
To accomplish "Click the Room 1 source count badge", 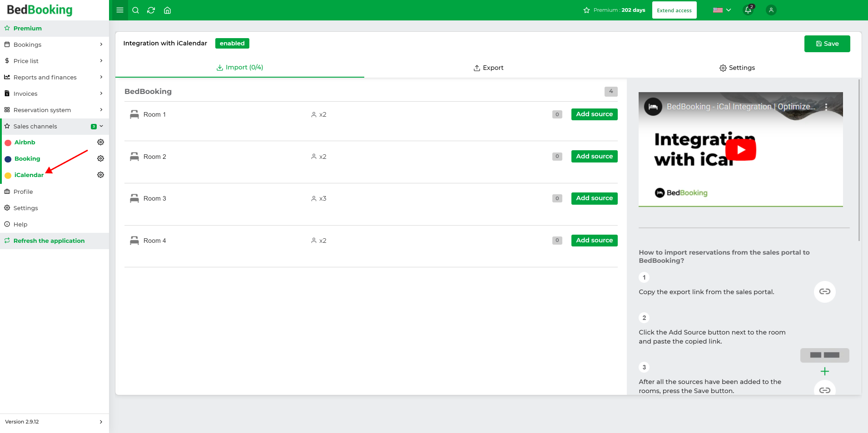I will click(557, 114).
